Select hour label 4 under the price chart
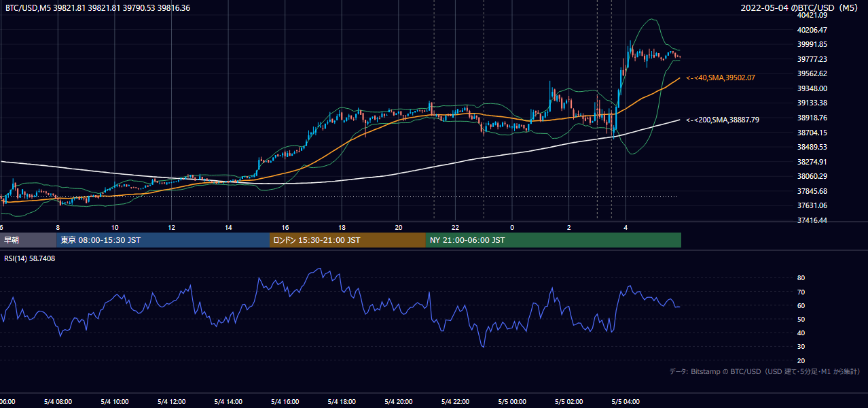The height and width of the screenshot is (408, 868). [x=626, y=227]
